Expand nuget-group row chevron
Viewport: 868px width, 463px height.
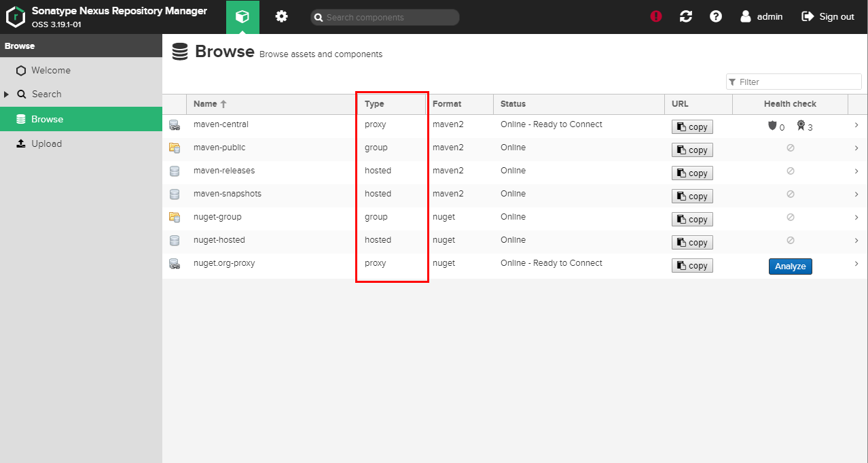(856, 218)
